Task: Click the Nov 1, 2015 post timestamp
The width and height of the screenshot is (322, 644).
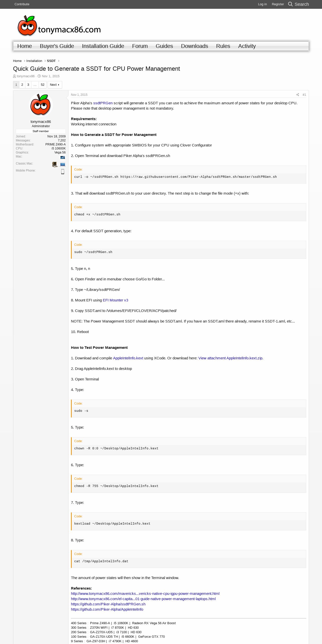Action: (x=79, y=95)
